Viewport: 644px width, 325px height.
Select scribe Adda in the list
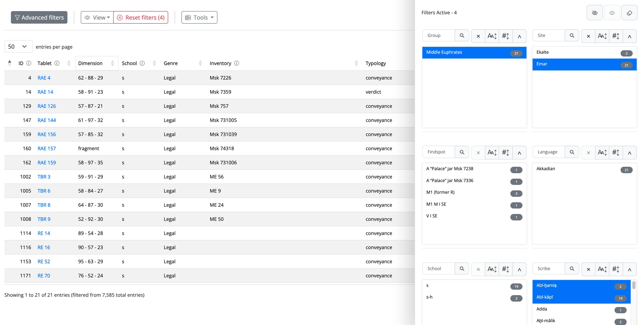(581, 309)
